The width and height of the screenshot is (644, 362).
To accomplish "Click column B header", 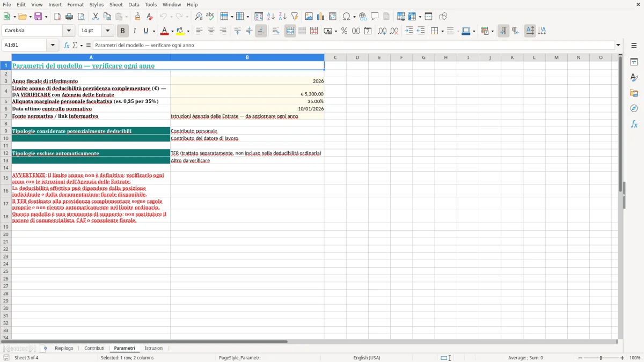I will [247, 57].
